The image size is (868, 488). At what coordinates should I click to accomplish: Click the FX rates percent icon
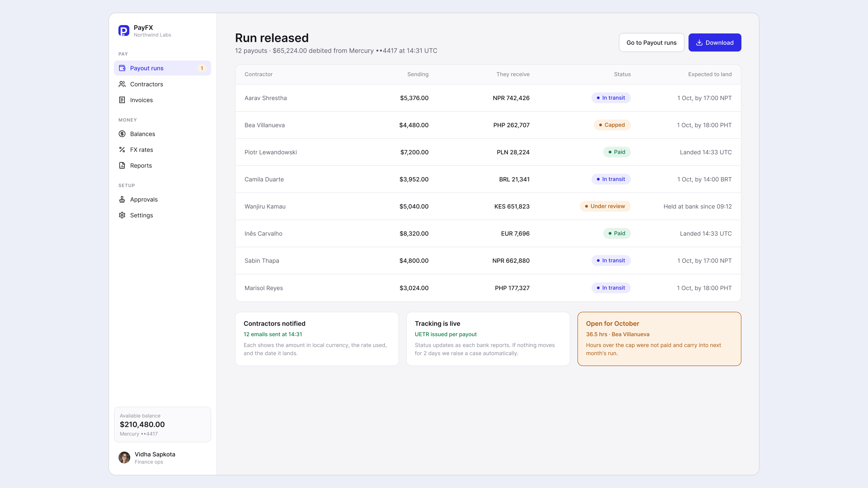click(x=122, y=149)
